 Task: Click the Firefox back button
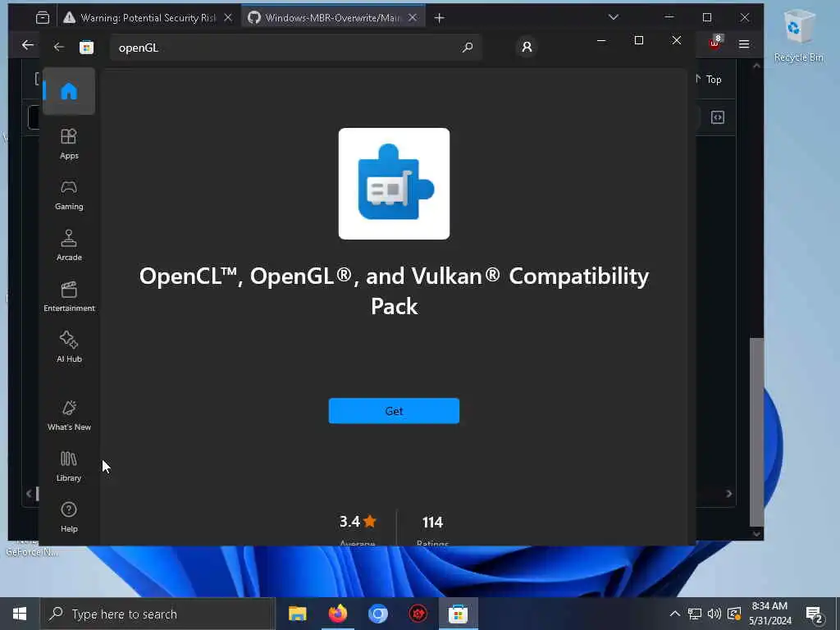coord(27,45)
